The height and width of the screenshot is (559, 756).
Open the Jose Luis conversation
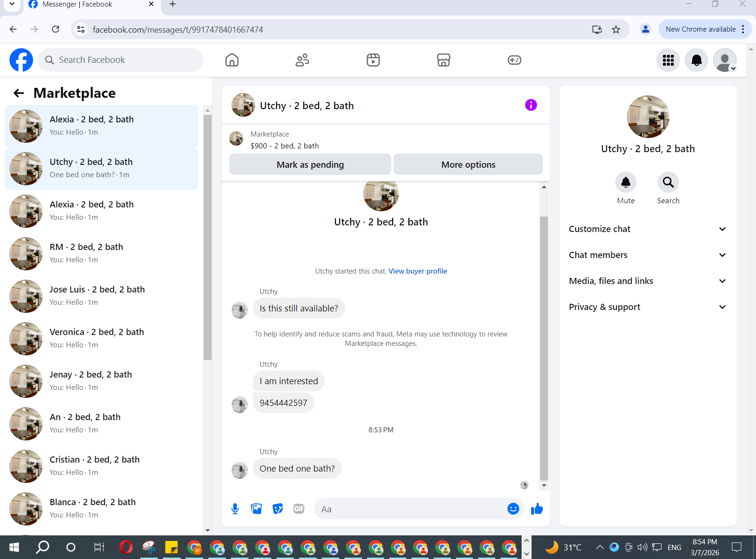[x=101, y=296]
